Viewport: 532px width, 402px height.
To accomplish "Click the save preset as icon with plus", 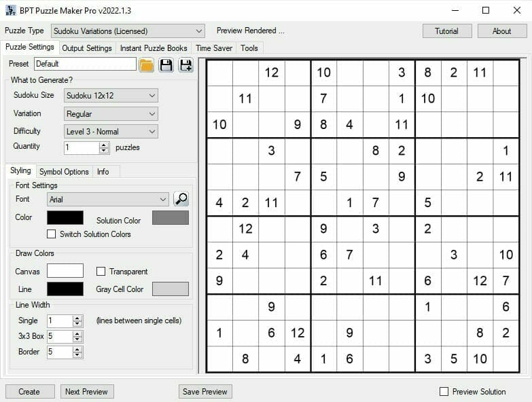I will [186, 65].
